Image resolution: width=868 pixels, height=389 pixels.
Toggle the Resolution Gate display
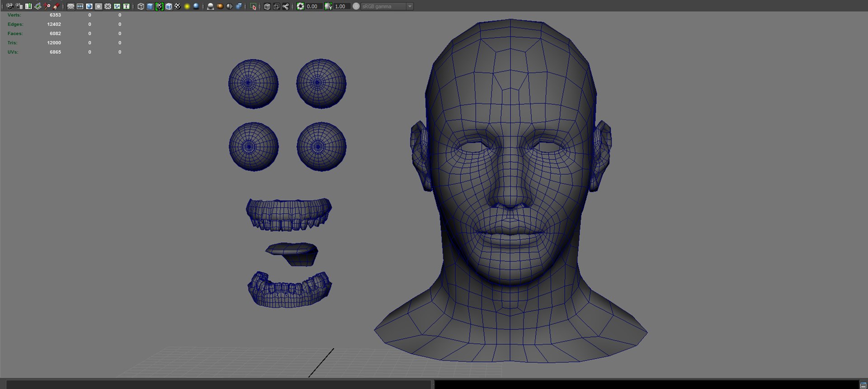pos(89,6)
